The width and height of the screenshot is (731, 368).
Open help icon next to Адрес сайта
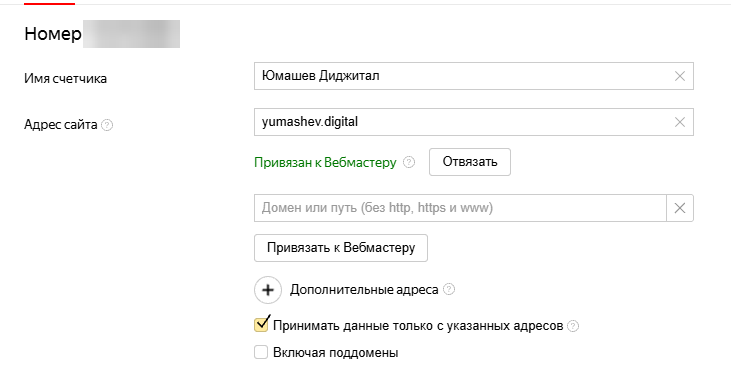(x=107, y=125)
